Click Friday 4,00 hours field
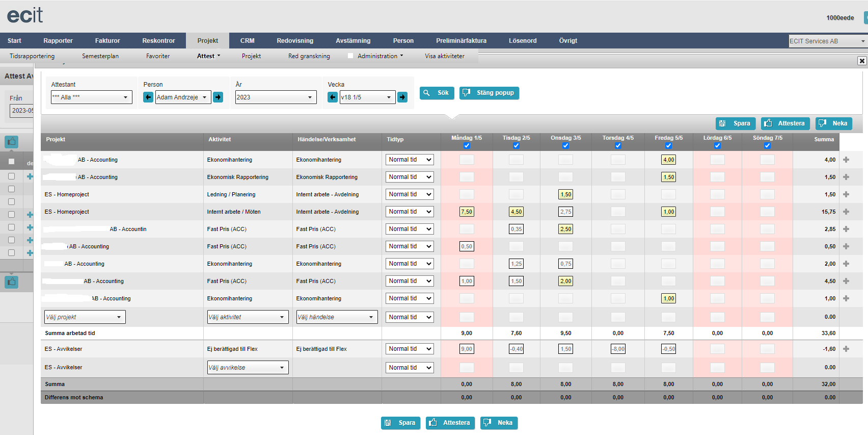 [x=668, y=160]
